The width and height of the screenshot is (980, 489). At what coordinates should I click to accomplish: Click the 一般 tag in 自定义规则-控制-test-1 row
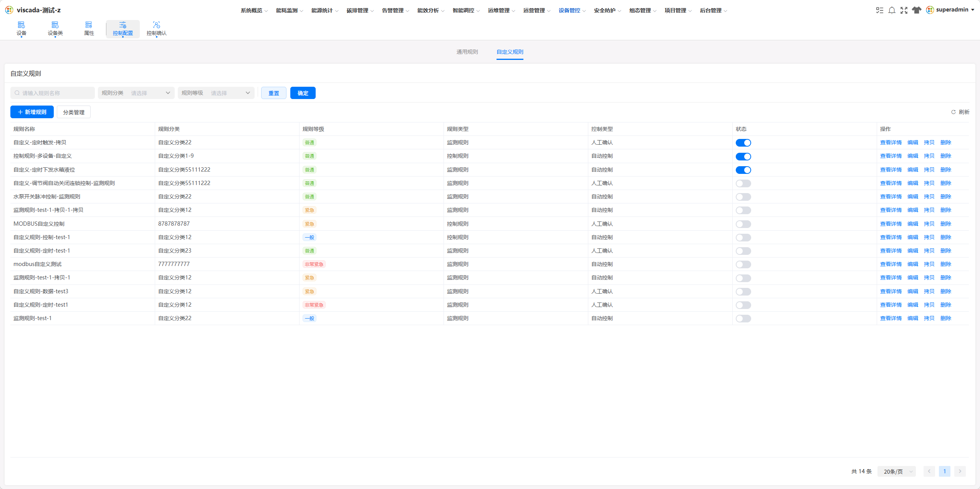click(x=309, y=237)
